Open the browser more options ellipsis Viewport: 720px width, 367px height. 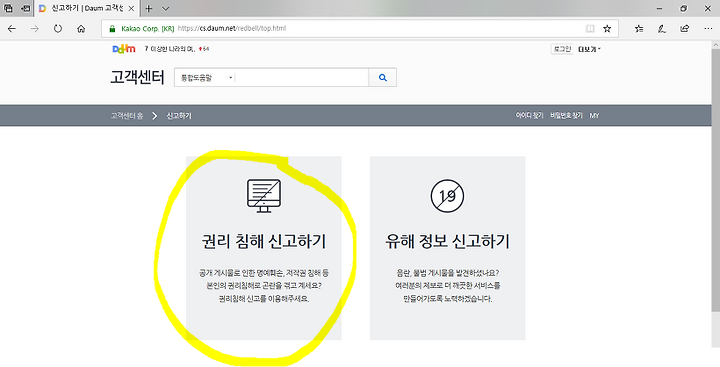pyautogui.click(x=708, y=28)
